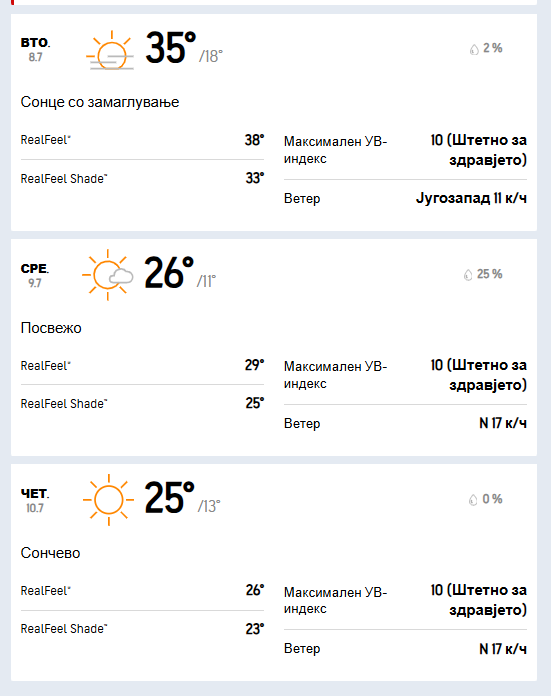Viewport: 551px width, 696px height.
Task: Click the Сонце со замаглување description
Action: click(100, 102)
